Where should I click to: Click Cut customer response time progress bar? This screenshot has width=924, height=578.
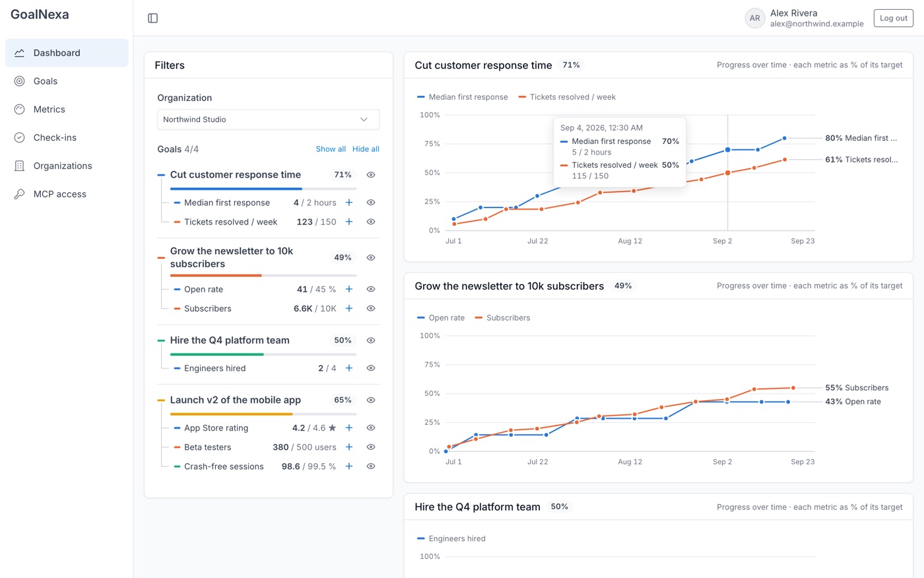(263, 189)
